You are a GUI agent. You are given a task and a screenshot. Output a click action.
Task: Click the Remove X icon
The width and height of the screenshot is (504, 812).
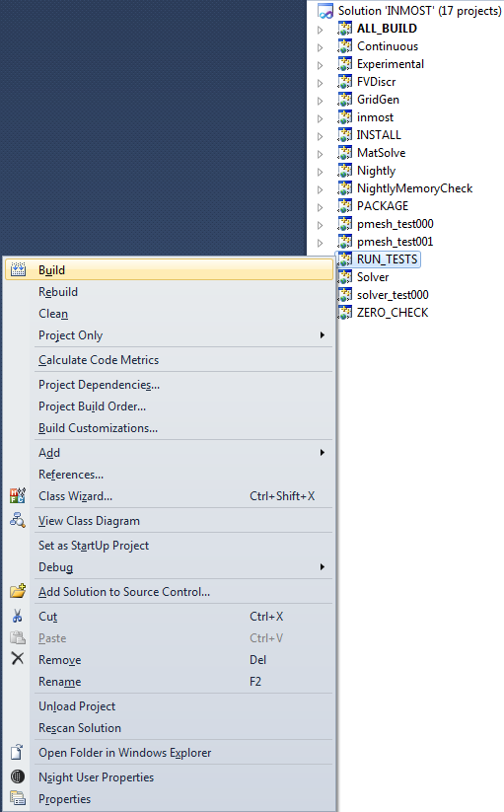point(18,658)
